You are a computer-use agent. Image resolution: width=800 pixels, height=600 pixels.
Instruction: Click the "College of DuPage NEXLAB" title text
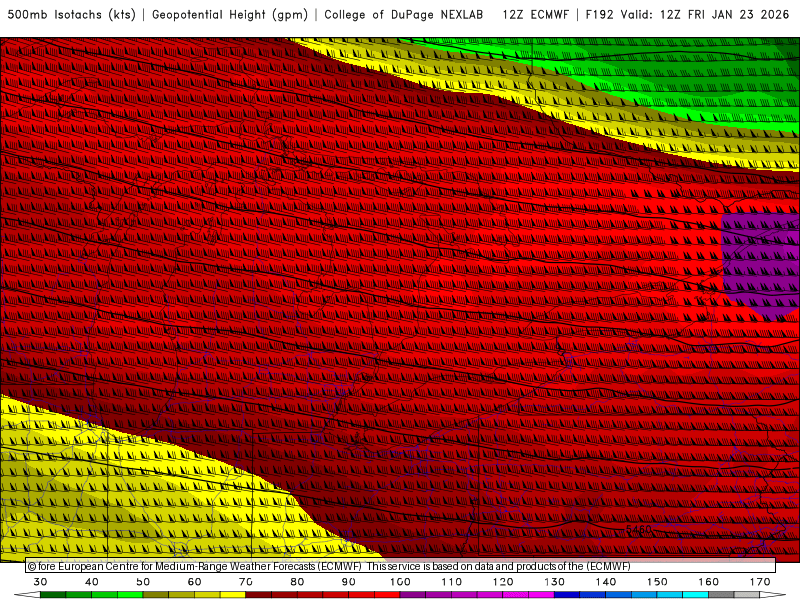[404, 15]
